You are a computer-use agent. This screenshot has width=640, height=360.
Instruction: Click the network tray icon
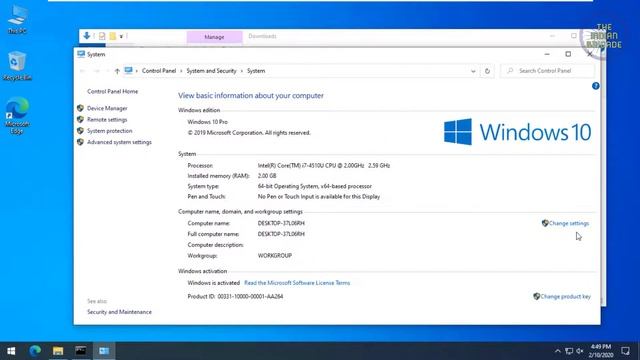pyautogui.click(x=569, y=351)
